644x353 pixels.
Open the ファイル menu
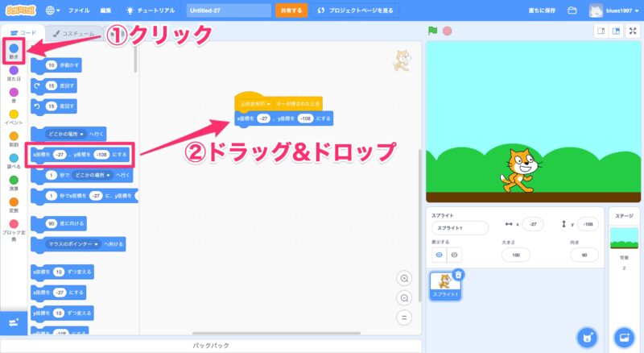(x=79, y=10)
